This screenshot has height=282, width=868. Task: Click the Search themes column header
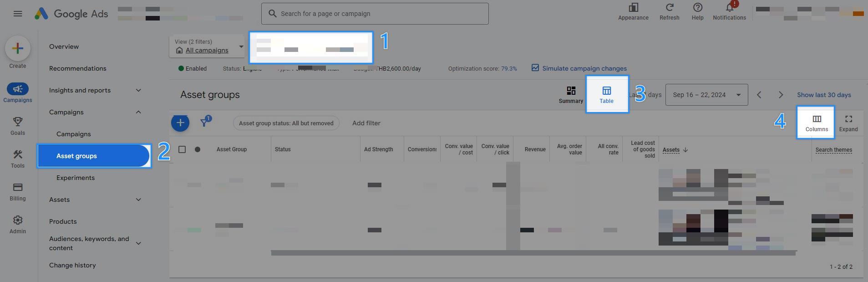pyautogui.click(x=834, y=150)
